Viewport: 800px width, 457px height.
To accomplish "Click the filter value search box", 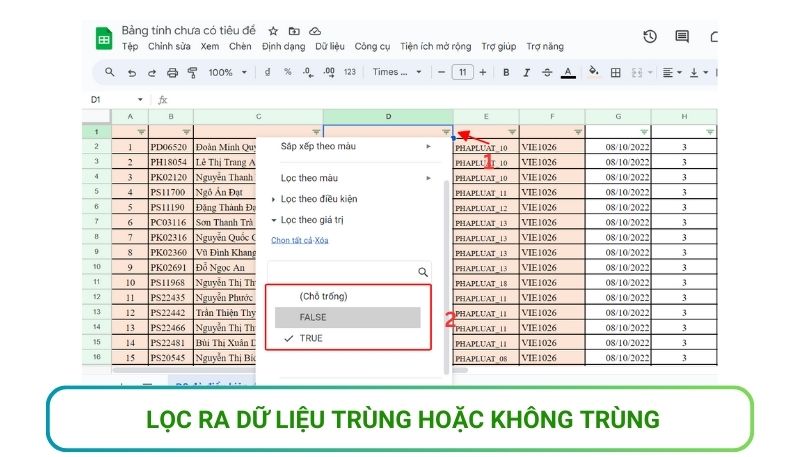I will click(x=349, y=272).
